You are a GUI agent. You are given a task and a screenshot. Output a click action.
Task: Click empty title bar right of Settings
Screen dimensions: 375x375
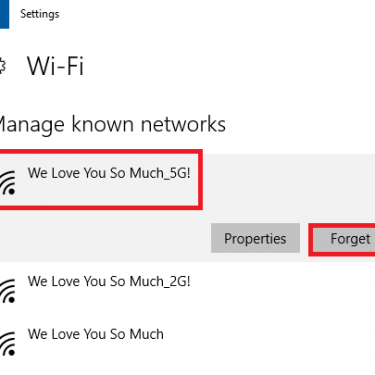[x=217, y=14]
